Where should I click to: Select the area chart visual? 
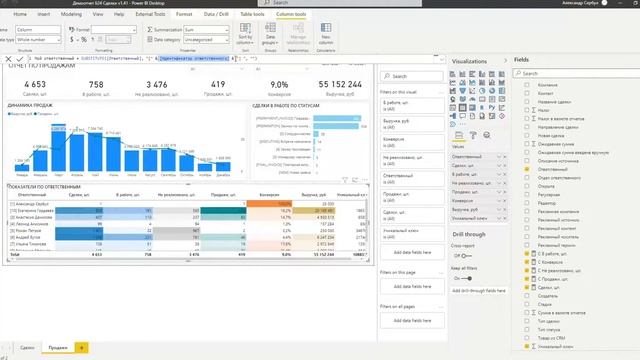coord(462,82)
